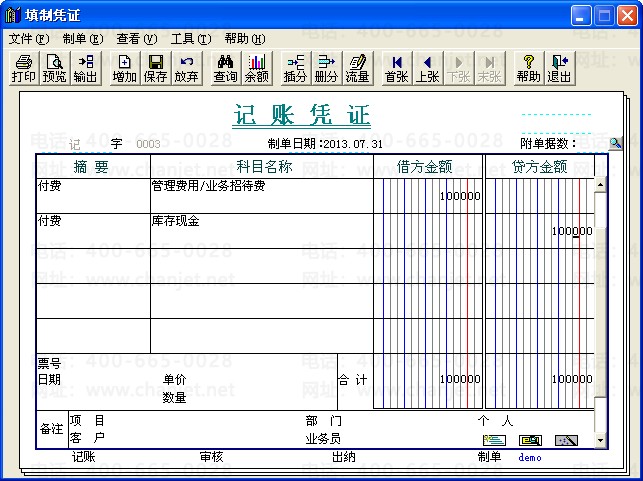Go to first voucher with 首张
This screenshot has height=481, width=643.
[397, 68]
